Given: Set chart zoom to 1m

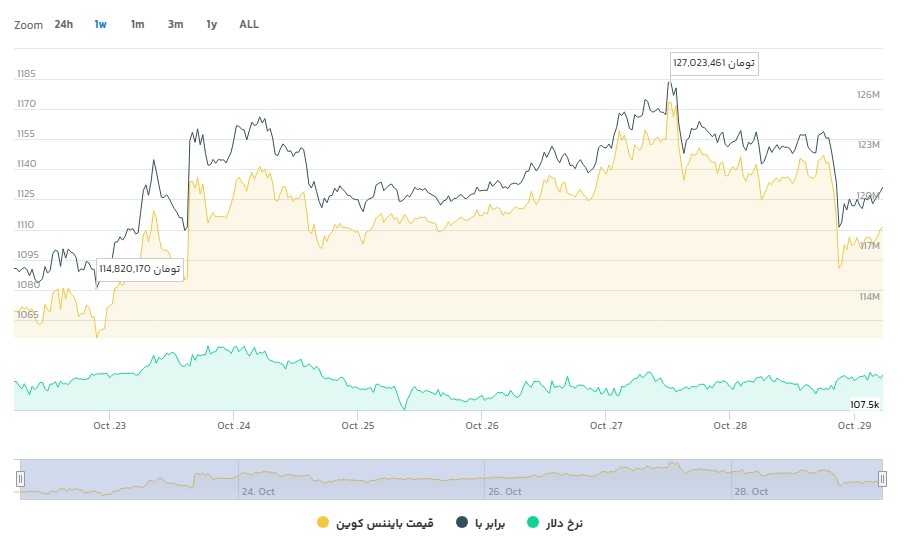Looking at the screenshot, I should point(137,24).
